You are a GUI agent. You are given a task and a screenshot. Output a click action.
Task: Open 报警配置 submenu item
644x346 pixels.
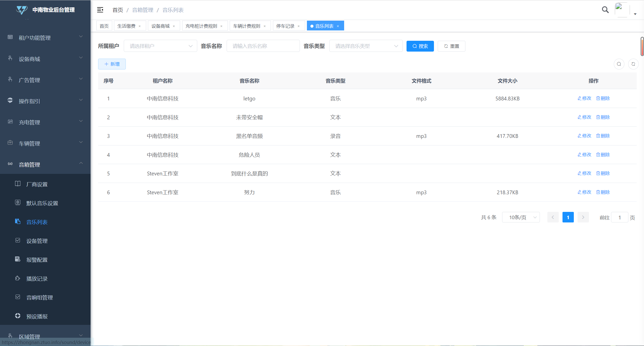45,260
